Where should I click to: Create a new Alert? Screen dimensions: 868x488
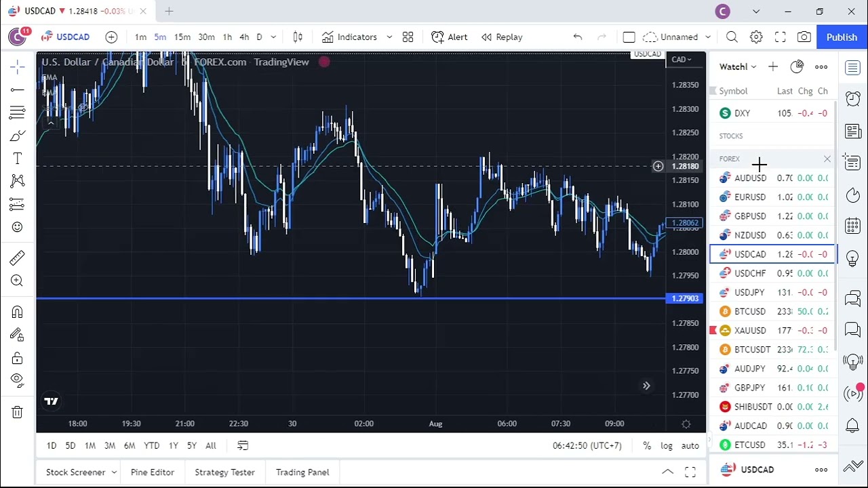tap(450, 37)
